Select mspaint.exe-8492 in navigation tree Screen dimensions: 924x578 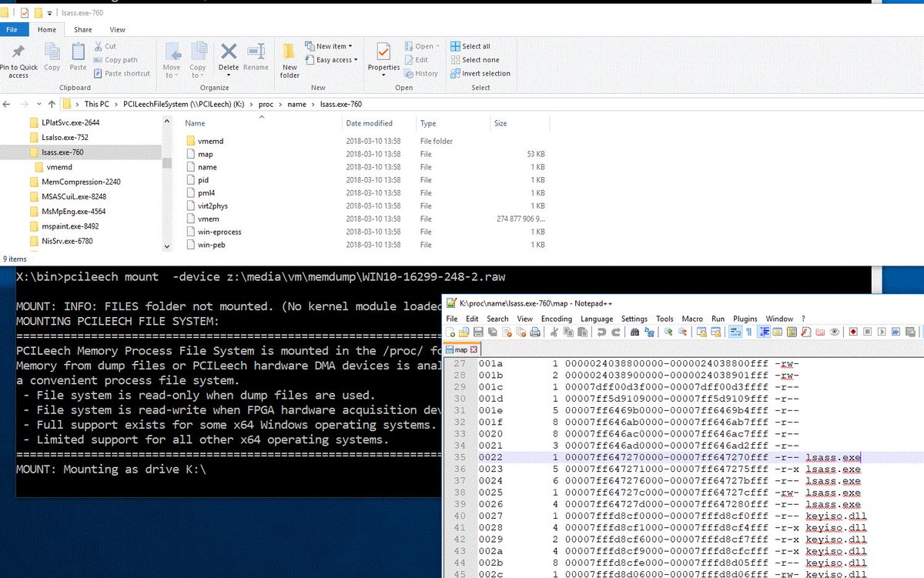tap(70, 226)
